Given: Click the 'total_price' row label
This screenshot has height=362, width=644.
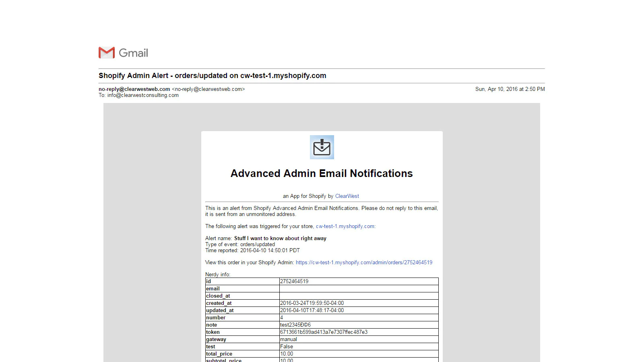Looking at the screenshot, I should click(219, 354).
